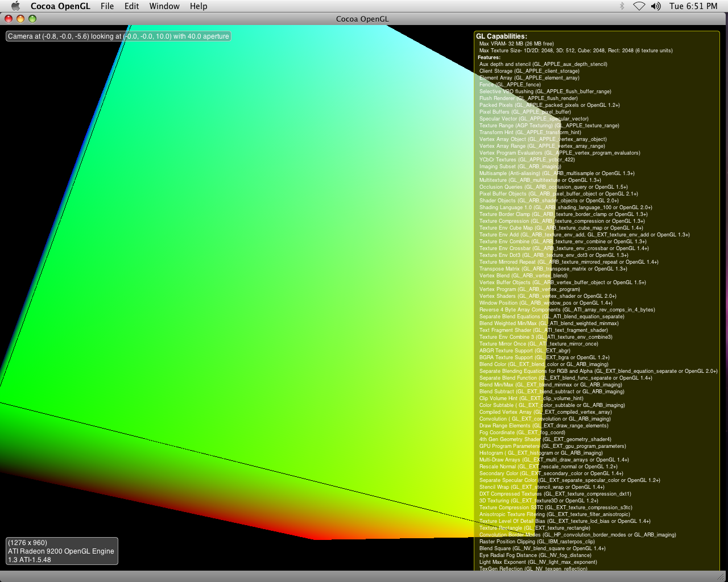Image resolution: width=728 pixels, height=582 pixels.
Task: Select "Pixel Buffers (GL_APPLE_pixel_buffer)"
Action: click(x=525, y=112)
